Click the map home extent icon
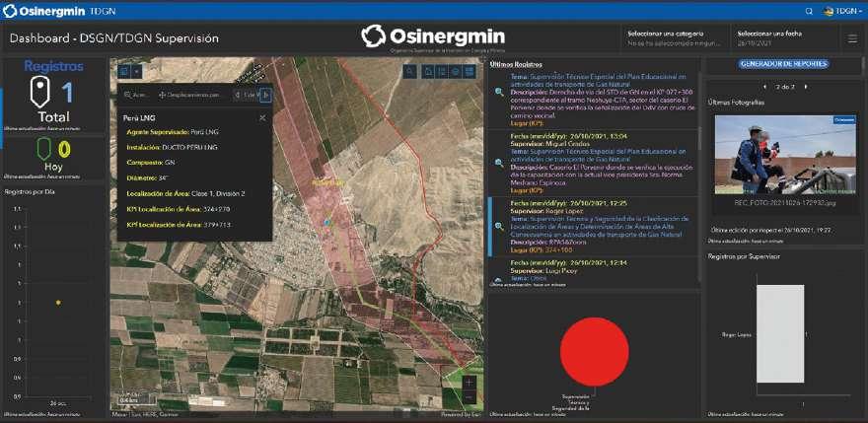 click(428, 71)
